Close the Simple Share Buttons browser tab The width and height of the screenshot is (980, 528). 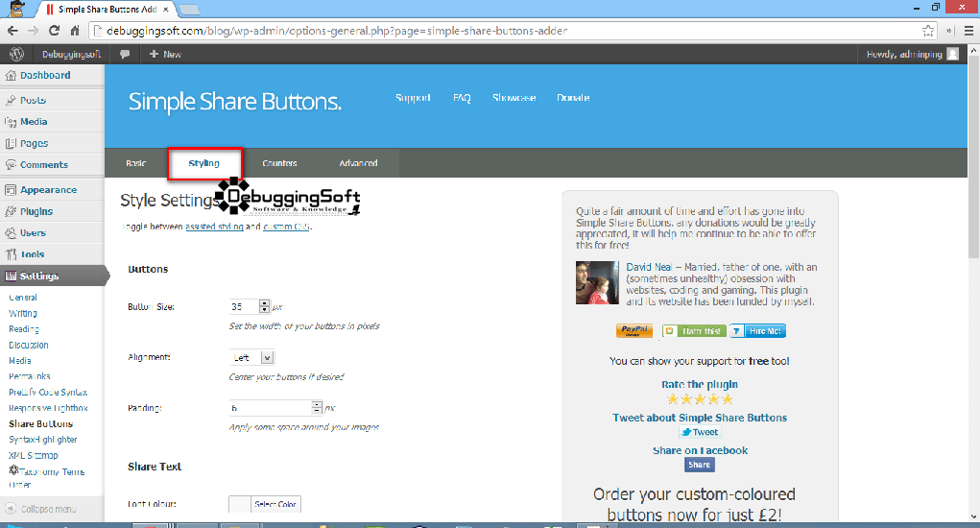166,10
